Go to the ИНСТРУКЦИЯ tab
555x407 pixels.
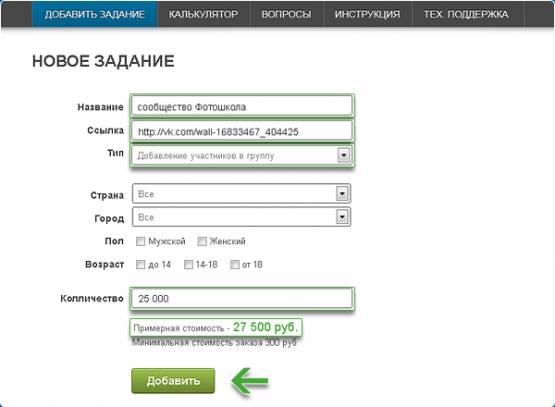[367, 14]
